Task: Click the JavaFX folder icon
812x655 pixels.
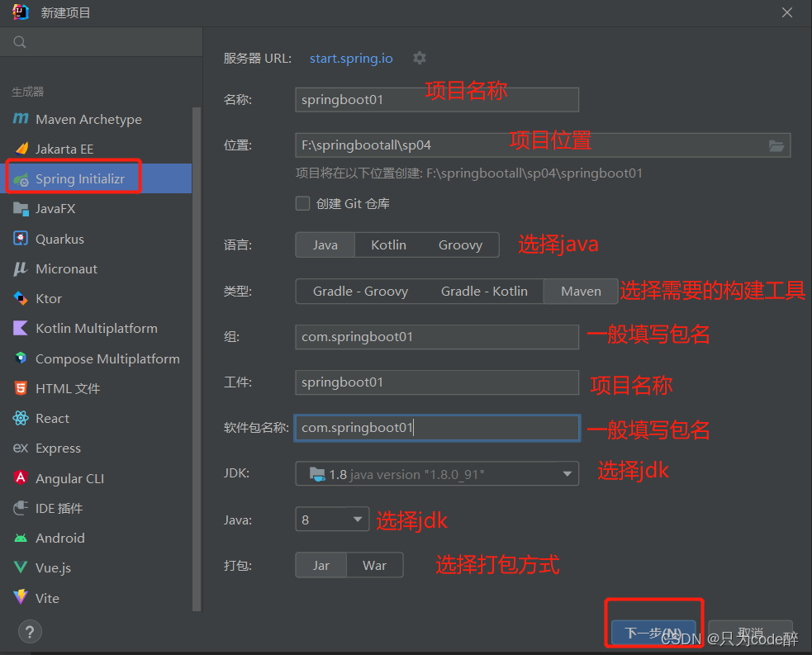Action: (x=21, y=209)
